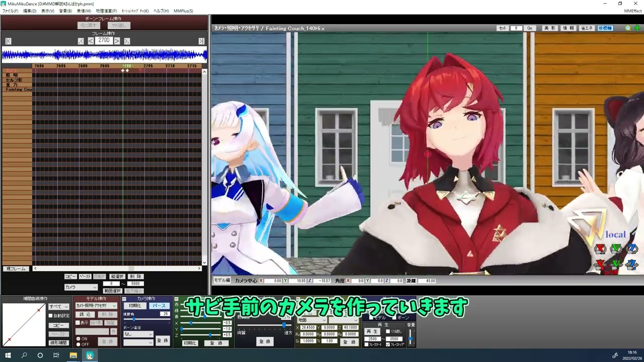The width and height of the screenshot is (644, 362).
Task: Adjust the 視野角 field of view slider
Action: pos(134,319)
